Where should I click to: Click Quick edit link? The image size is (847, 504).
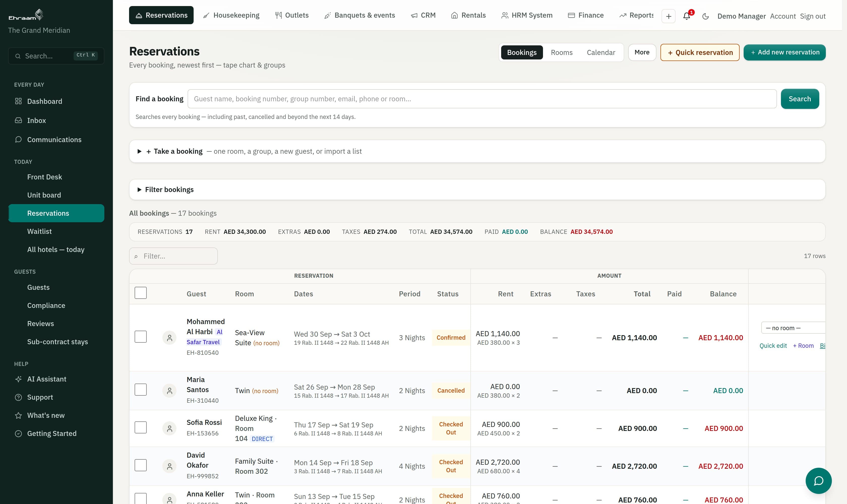pyautogui.click(x=773, y=346)
